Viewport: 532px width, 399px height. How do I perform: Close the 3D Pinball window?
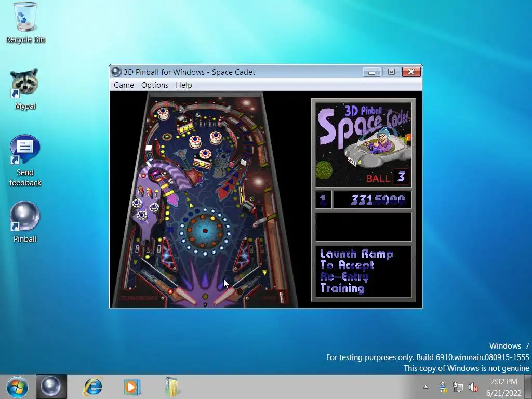411,72
